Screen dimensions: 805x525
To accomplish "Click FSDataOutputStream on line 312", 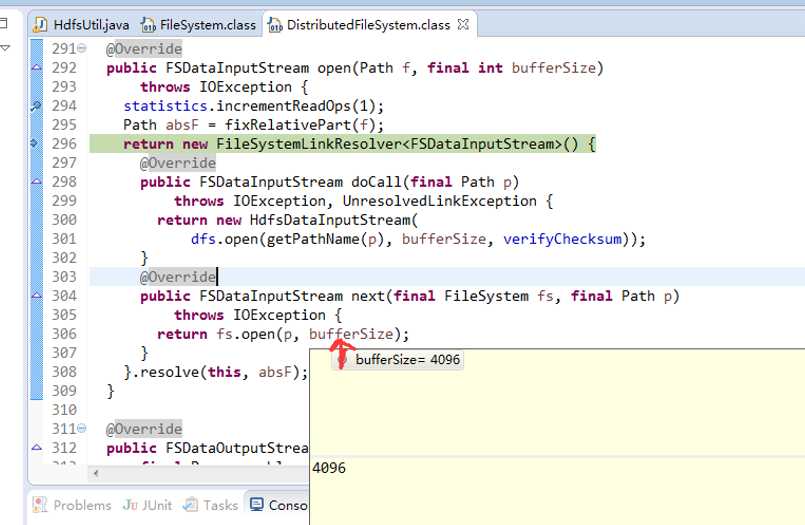I will tap(237, 448).
